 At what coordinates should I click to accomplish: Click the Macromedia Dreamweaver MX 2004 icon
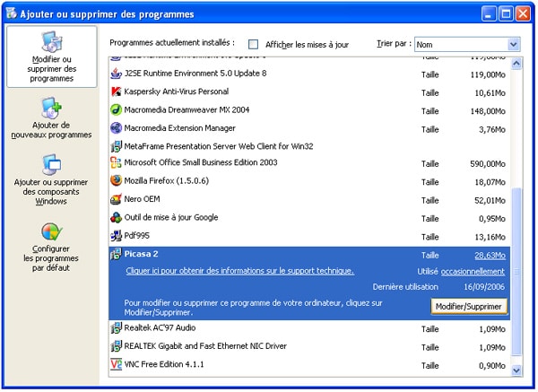(x=117, y=109)
